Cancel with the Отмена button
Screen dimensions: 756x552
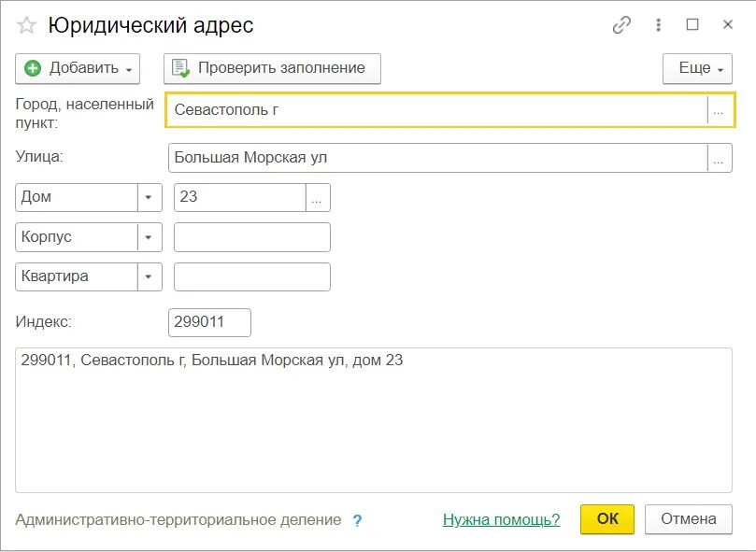689,519
